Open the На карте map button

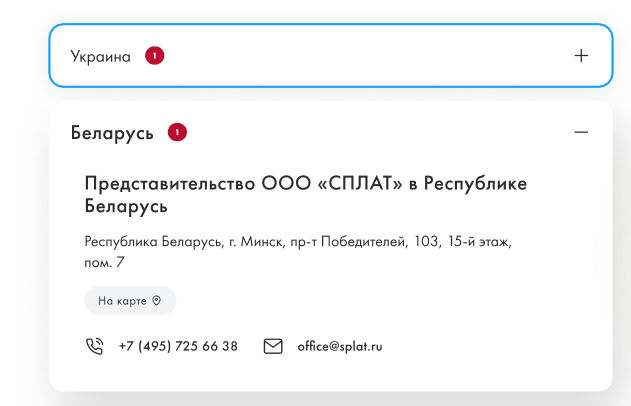(x=130, y=301)
